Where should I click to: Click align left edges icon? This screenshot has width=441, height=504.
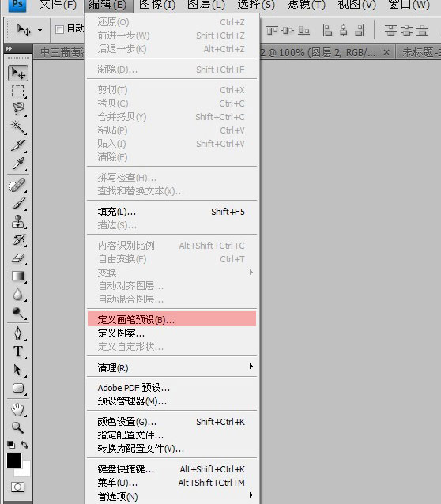(x=327, y=31)
